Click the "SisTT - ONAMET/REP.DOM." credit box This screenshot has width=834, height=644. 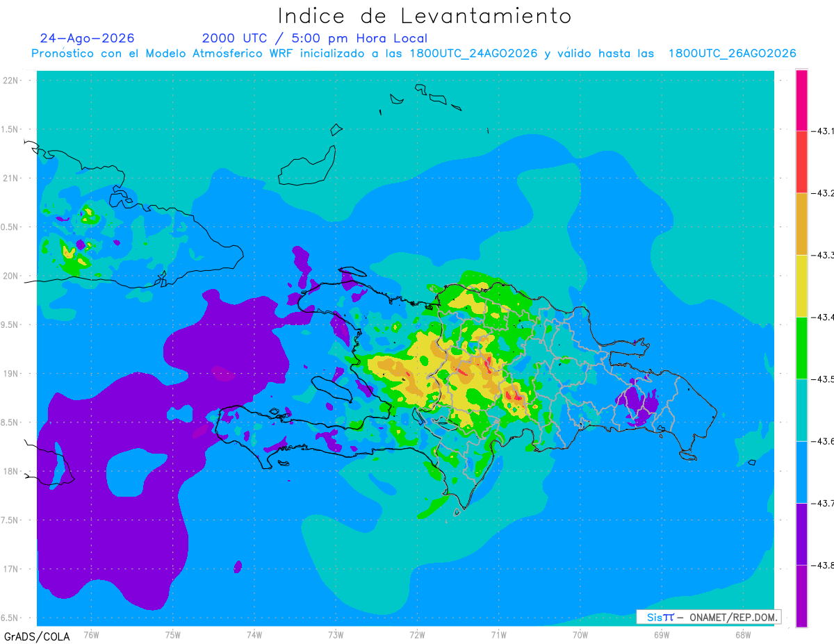(x=709, y=617)
